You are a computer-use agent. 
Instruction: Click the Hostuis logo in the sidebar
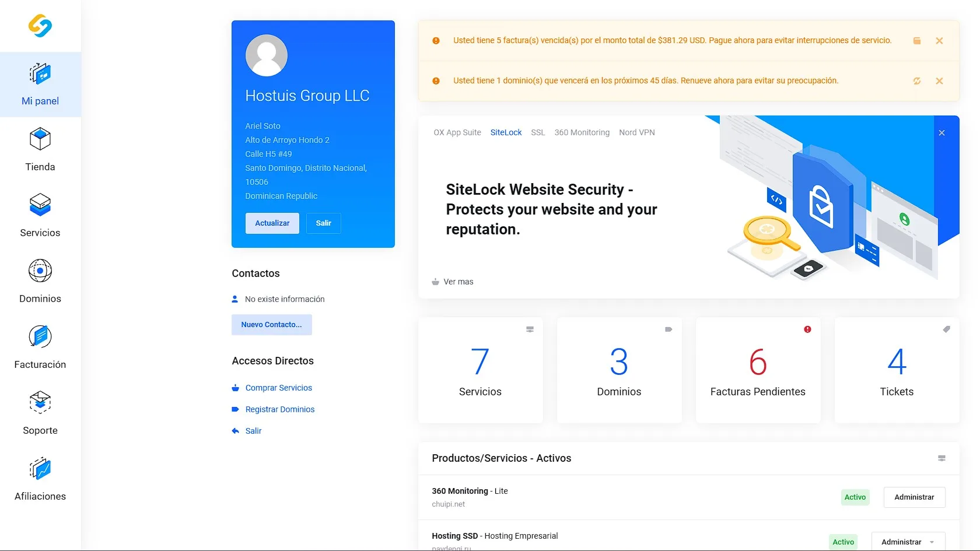click(x=40, y=26)
